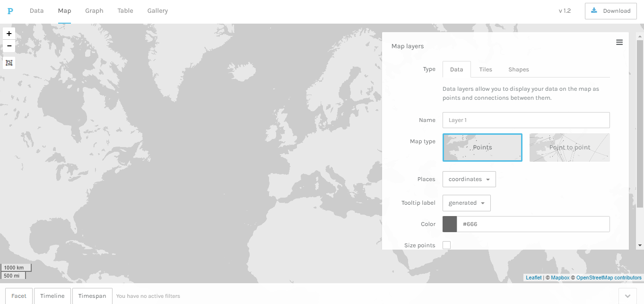This screenshot has width=644, height=304.
Task: Click the Download button
Action: point(610,11)
